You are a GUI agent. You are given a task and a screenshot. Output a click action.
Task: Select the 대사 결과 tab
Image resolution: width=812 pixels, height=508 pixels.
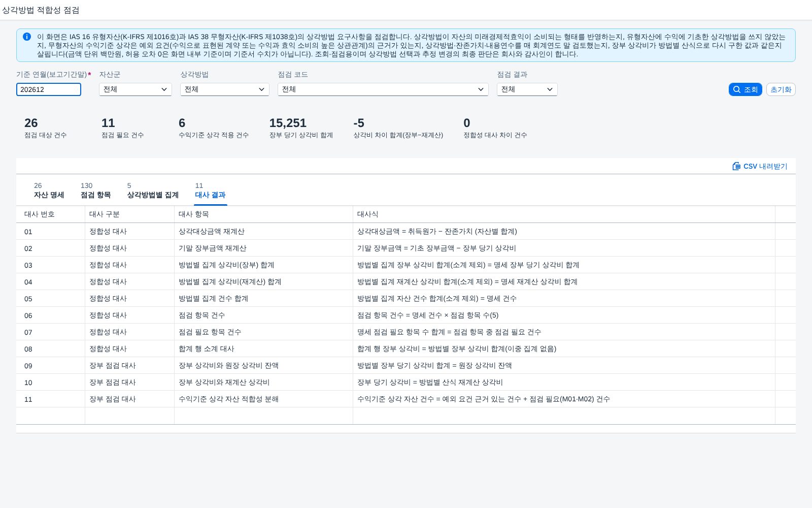[210, 190]
